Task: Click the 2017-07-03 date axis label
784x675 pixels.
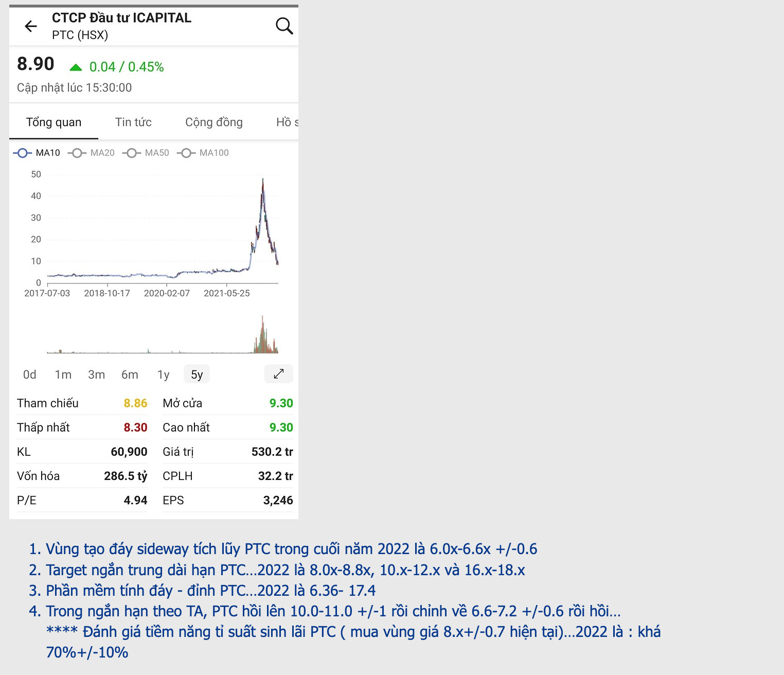Action: (47, 293)
